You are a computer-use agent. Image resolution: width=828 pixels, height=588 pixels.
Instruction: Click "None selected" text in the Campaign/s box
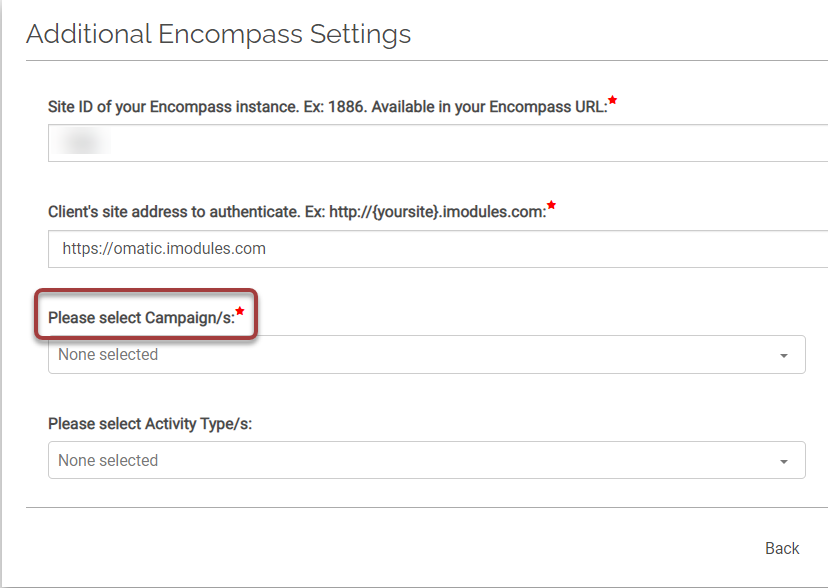coord(108,355)
